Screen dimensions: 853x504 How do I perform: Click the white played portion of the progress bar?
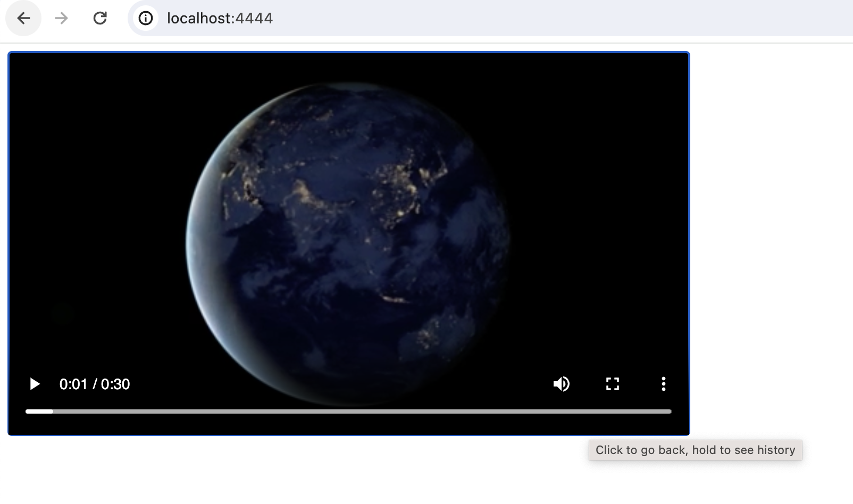pos(39,411)
